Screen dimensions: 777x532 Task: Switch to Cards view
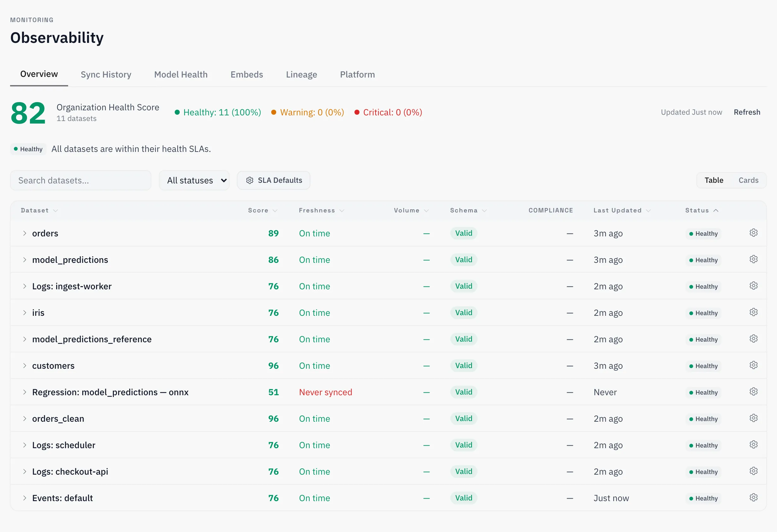click(748, 181)
